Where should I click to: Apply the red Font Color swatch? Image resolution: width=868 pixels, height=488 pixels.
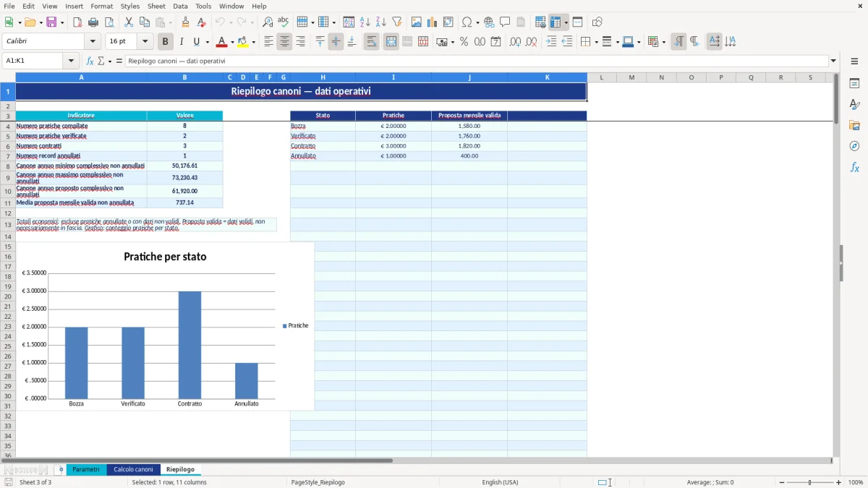pyautogui.click(x=222, y=42)
